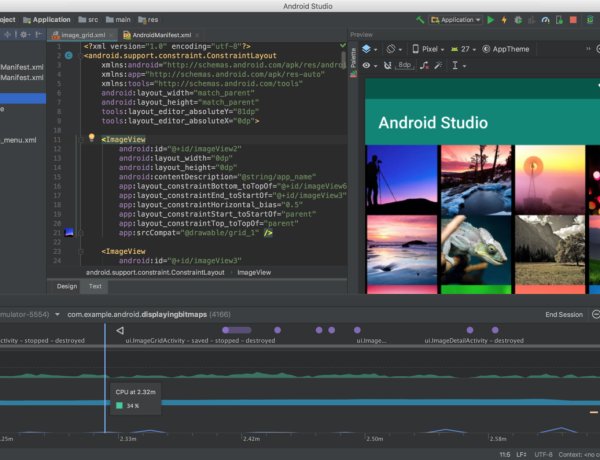Click the Sync project icon at toolbar end
600x460 pixels.
coord(590,20)
